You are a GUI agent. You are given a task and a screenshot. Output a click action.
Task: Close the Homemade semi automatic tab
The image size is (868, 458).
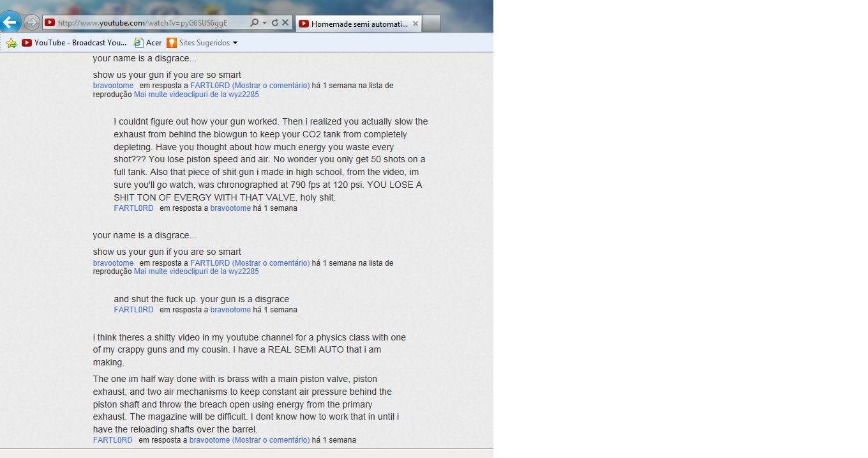coord(415,24)
